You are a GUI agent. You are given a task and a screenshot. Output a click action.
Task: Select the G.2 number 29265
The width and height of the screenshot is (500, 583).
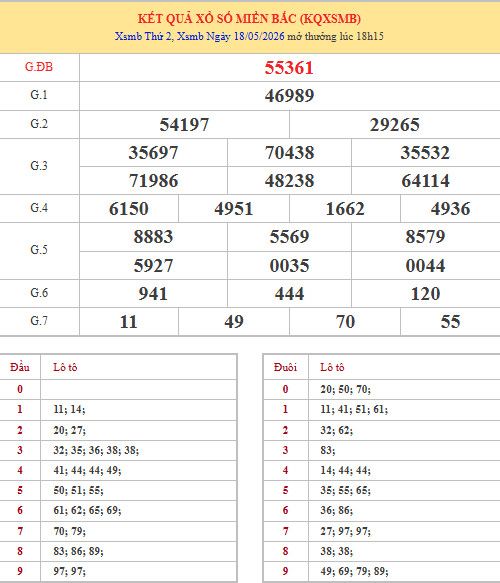[394, 125]
